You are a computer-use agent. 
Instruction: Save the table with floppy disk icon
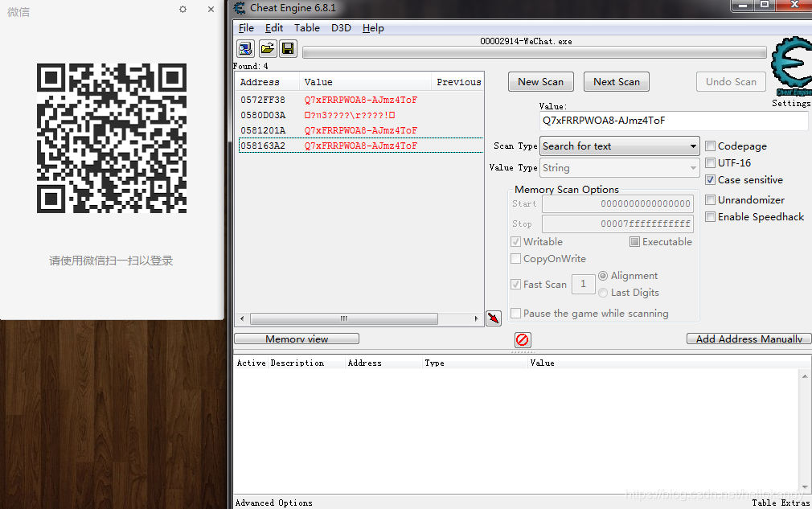coord(288,49)
